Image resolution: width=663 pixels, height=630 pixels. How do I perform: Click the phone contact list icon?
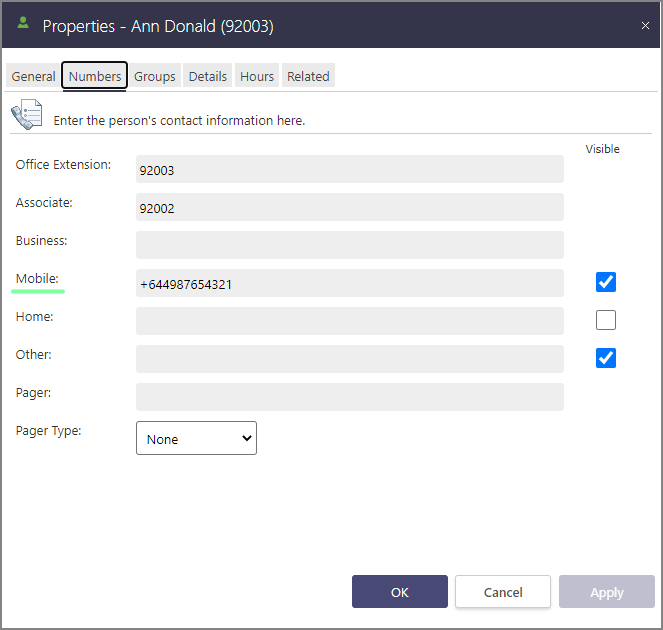coord(27,114)
